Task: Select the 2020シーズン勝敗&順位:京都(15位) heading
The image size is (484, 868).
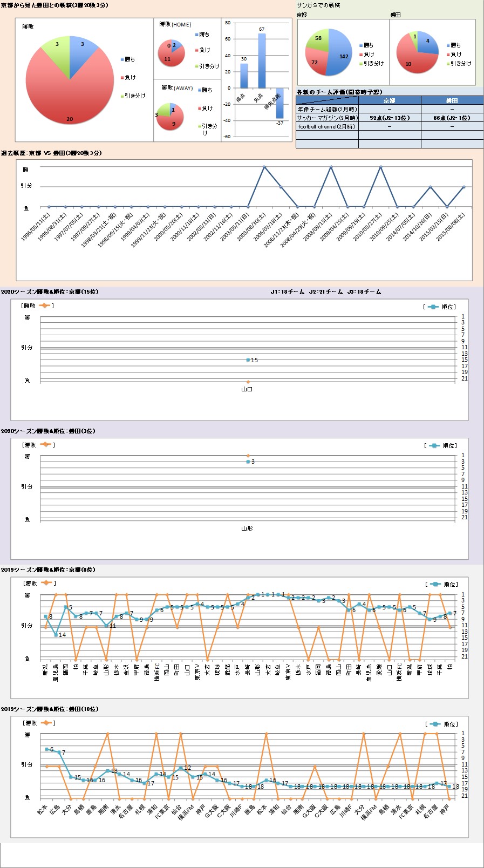Action: click(50, 292)
